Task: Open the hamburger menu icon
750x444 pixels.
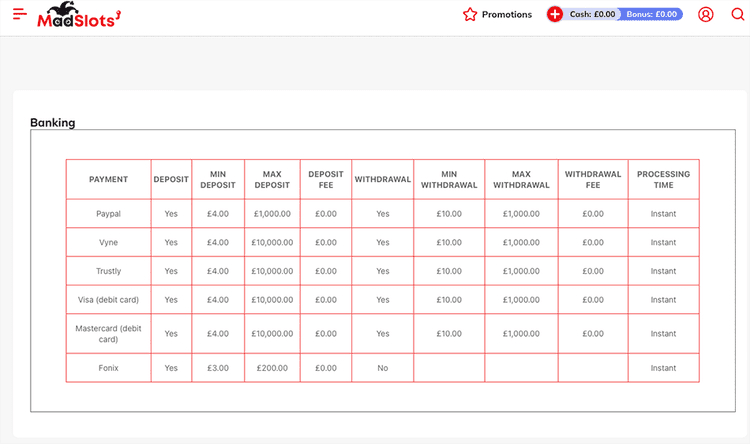Action: (20, 14)
